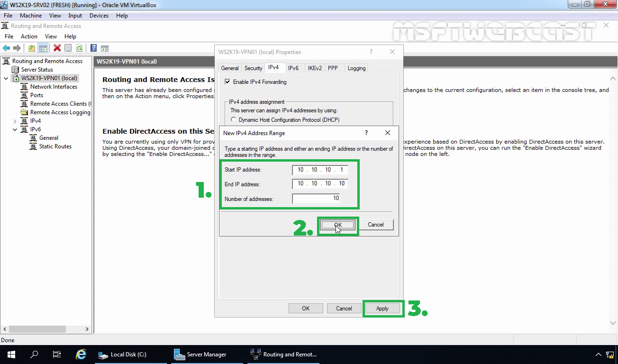Click the Static Routes node icon
Viewport: 618px width, 364px height.
coord(34,146)
